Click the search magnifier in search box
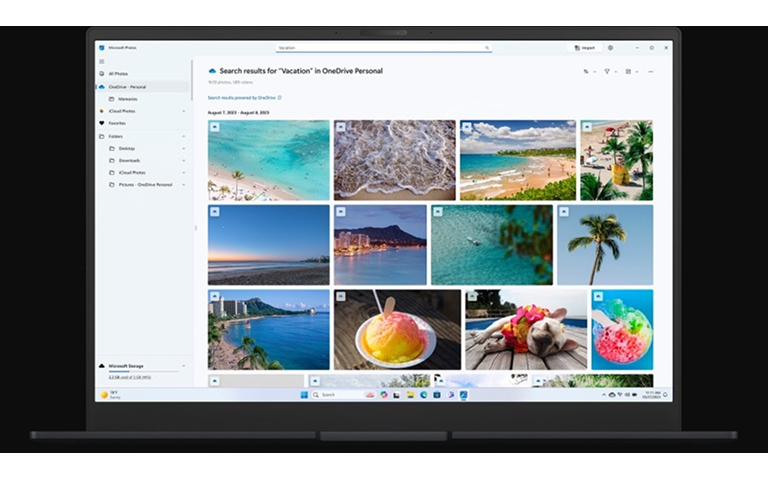The image size is (768, 480). click(x=487, y=48)
